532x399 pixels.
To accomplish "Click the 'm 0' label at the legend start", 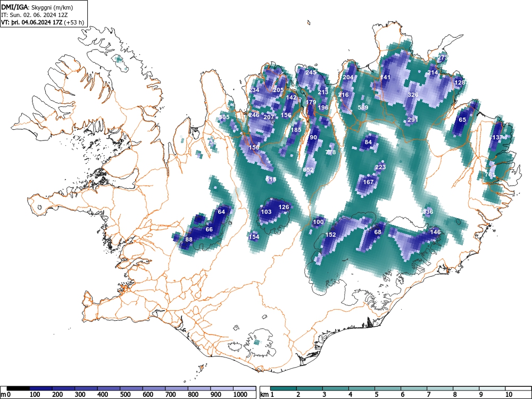I will (x=5, y=395).
